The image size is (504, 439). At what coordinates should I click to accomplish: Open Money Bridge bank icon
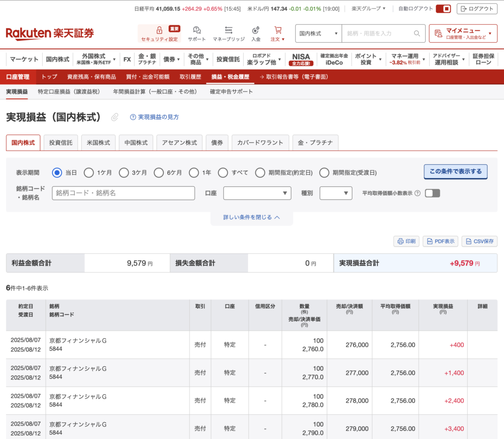click(x=228, y=30)
